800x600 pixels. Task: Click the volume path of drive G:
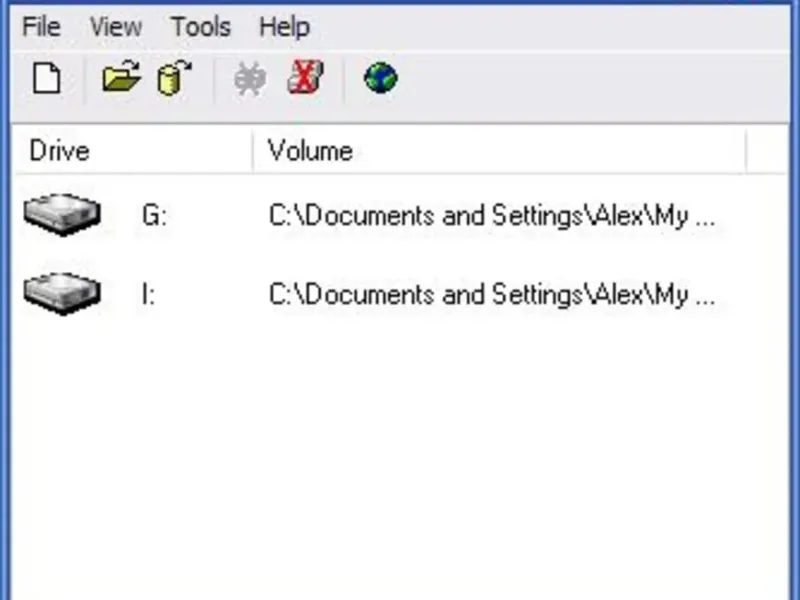[492, 216]
